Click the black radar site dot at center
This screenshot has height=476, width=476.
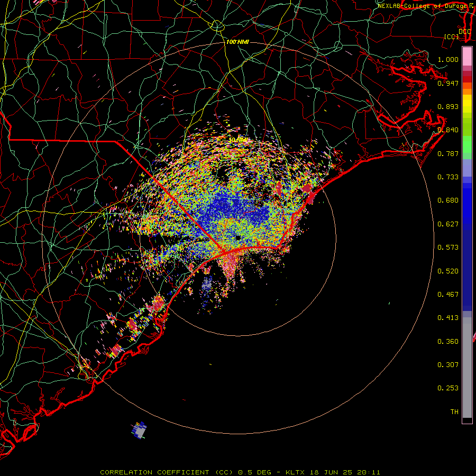click(238, 237)
